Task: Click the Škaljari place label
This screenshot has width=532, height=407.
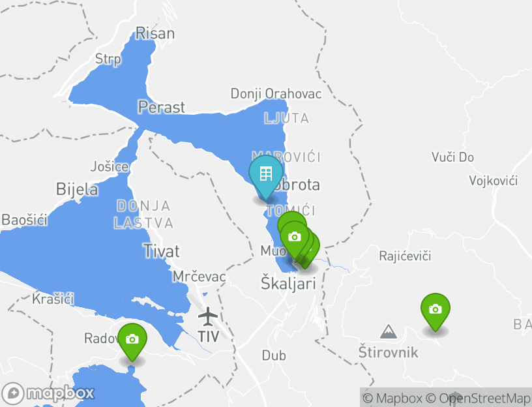Action: [288, 284]
